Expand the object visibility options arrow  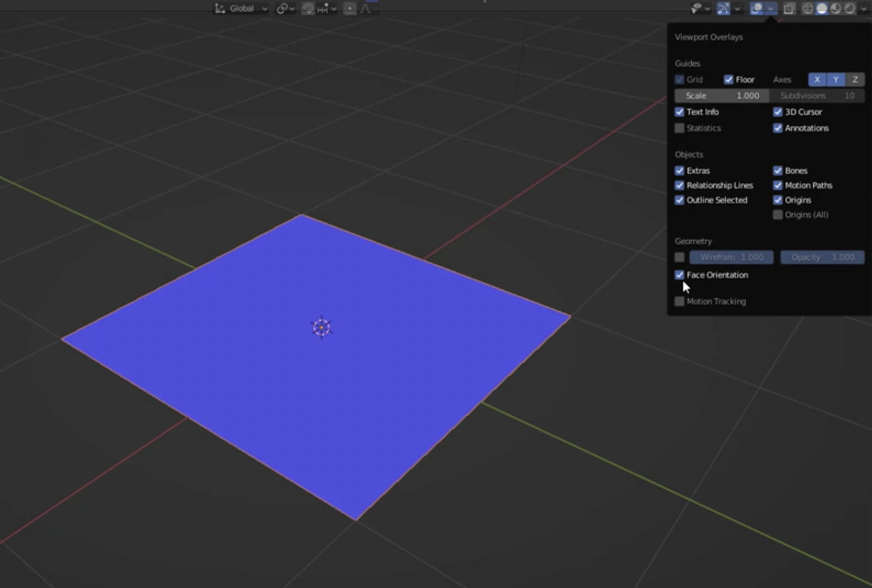pos(708,8)
